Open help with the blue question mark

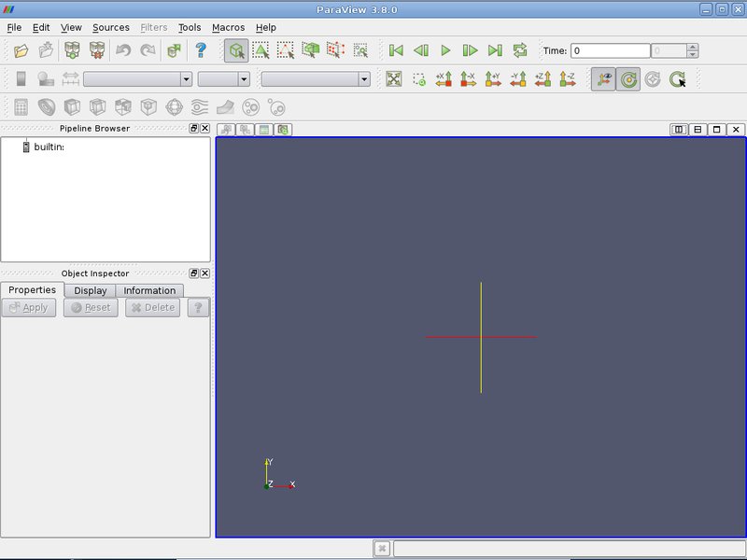(x=201, y=50)
